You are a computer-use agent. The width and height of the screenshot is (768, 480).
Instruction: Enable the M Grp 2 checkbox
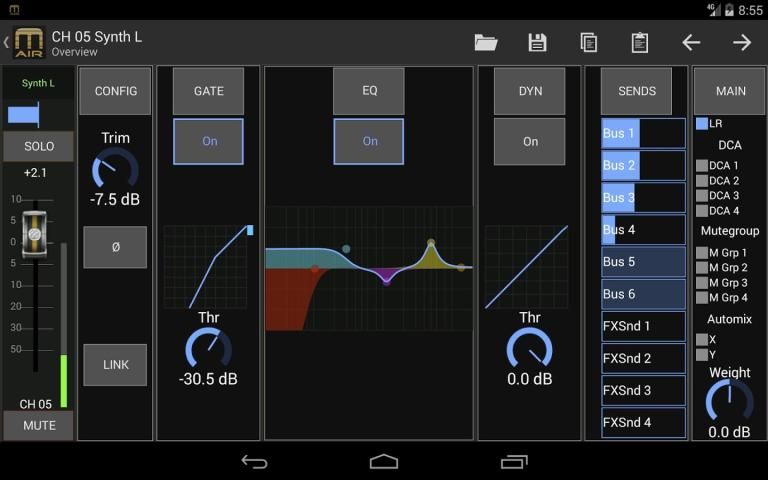702,268
